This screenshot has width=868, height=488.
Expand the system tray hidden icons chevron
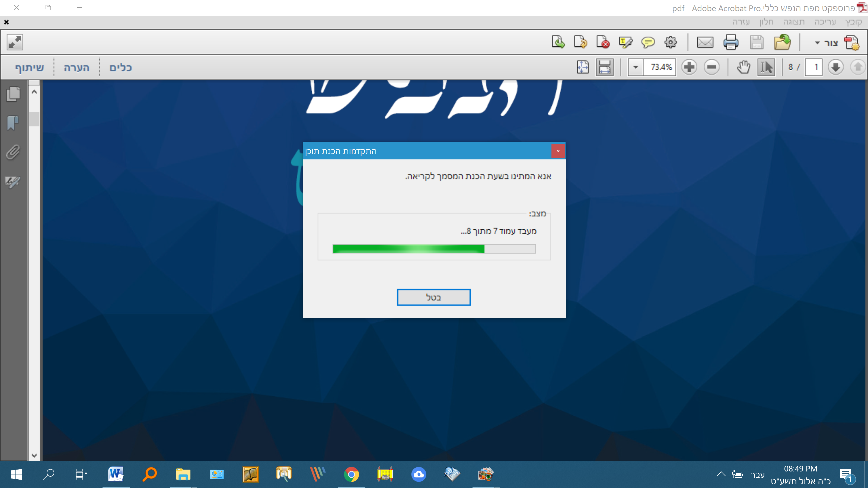click(x=721, y=474)
